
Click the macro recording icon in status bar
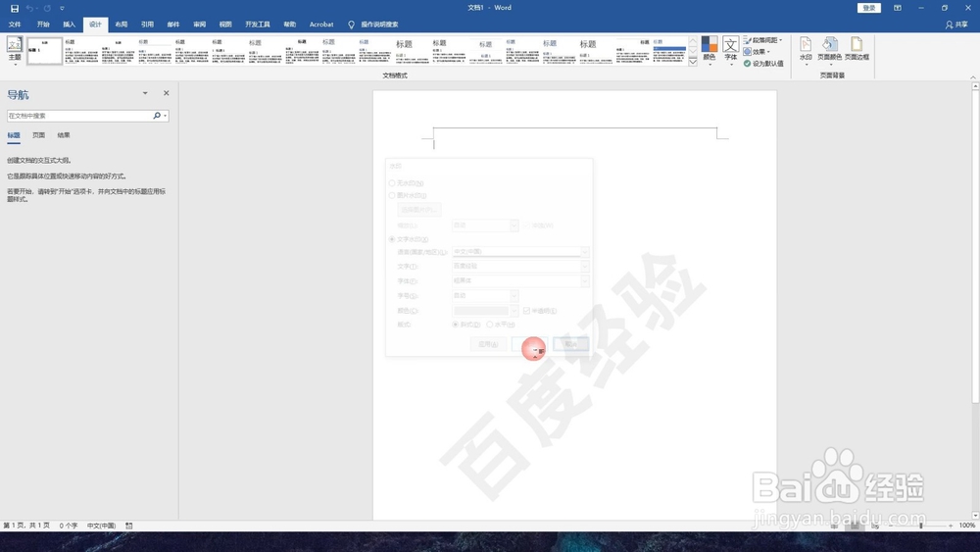129,526
